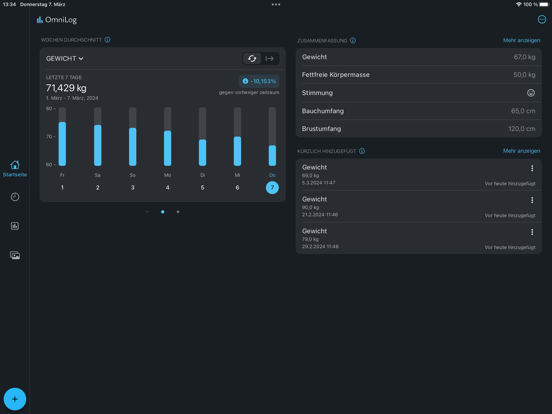Click the -10,153% change badge
The height and width of the screenshot is (414, 552).
click(259, 81)
